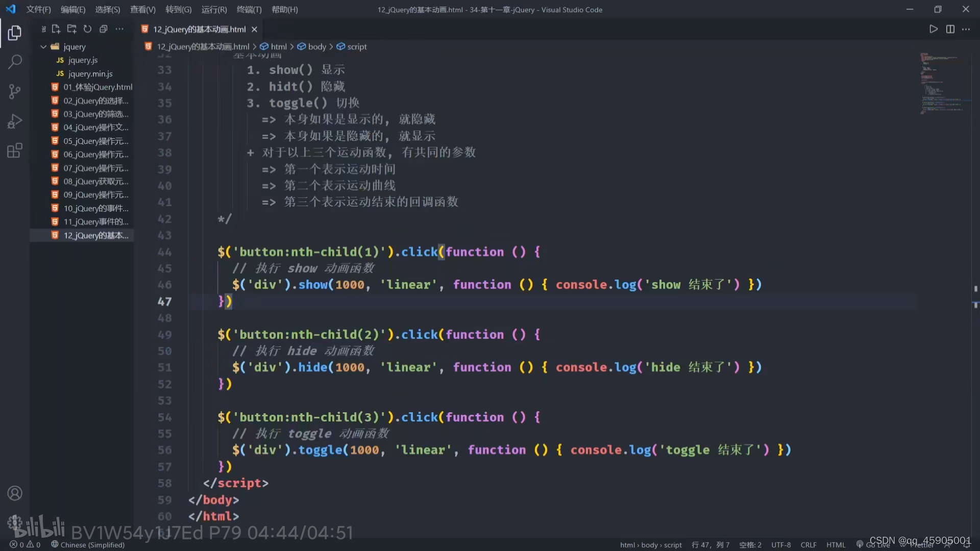Open the Extensions view icon
Viewport: 980px width, 551px height.
click(x=15, y=151)
